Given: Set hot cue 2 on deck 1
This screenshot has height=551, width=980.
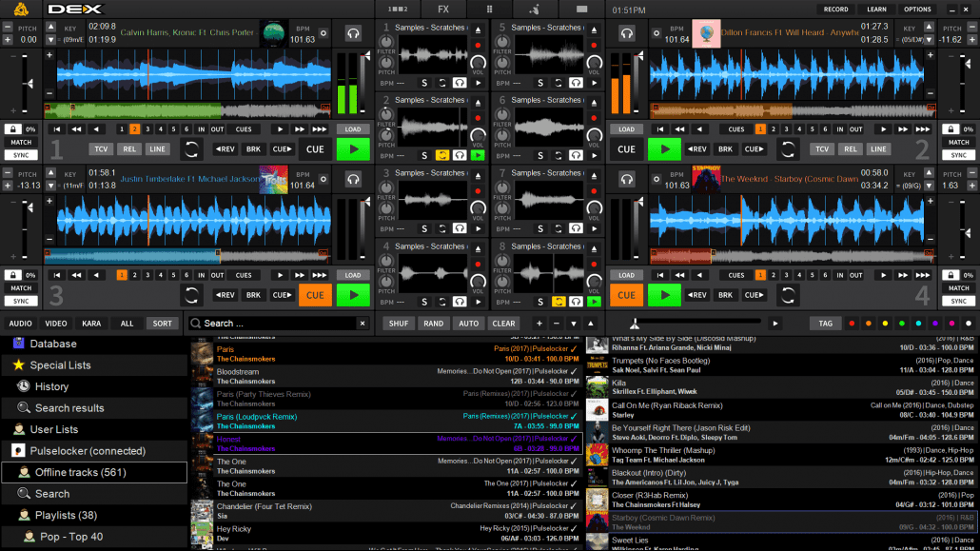Looking at the screenshot, I should point(134,128).
